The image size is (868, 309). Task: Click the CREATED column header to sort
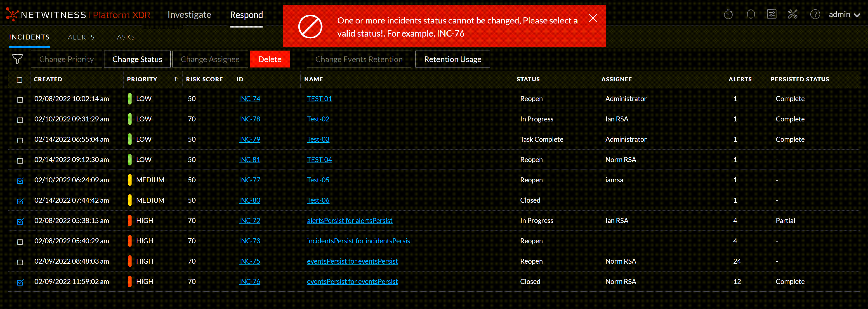(48, 79)
